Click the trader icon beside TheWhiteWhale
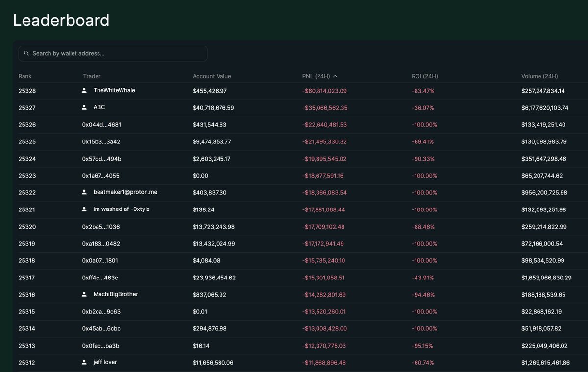 [x=84, y=90]
